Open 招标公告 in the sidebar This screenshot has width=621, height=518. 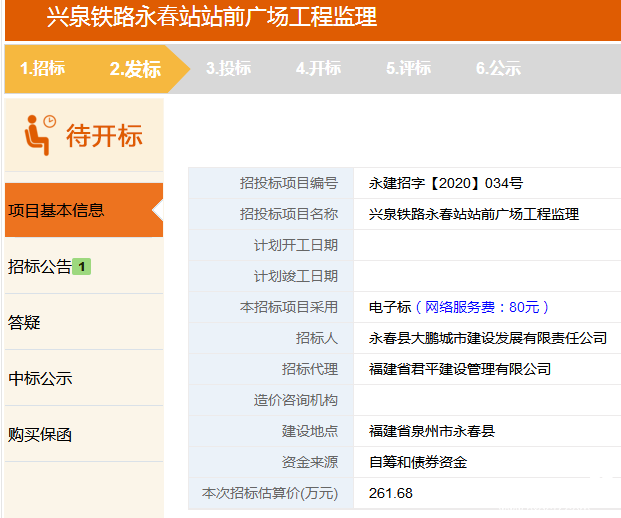coord(40,266)
